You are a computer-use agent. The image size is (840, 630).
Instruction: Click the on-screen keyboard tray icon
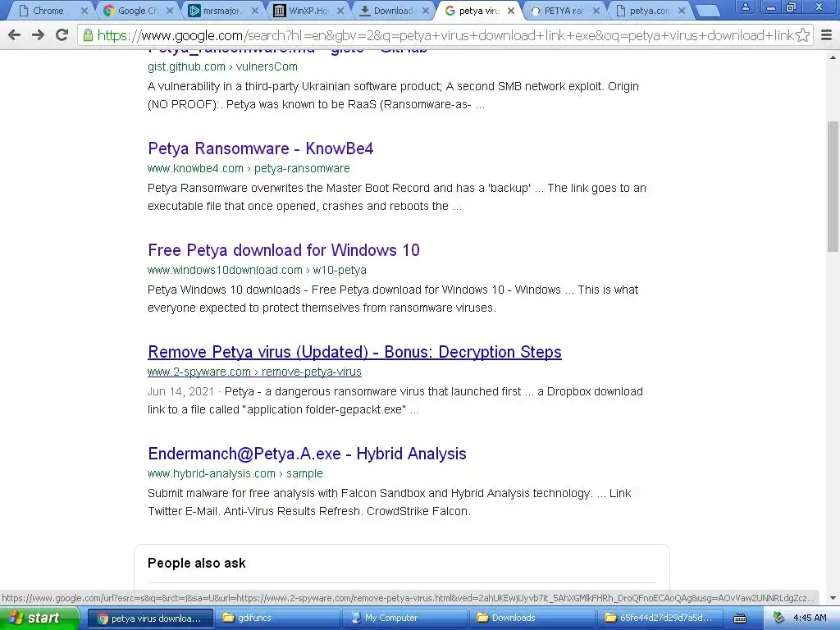(740, 619)
